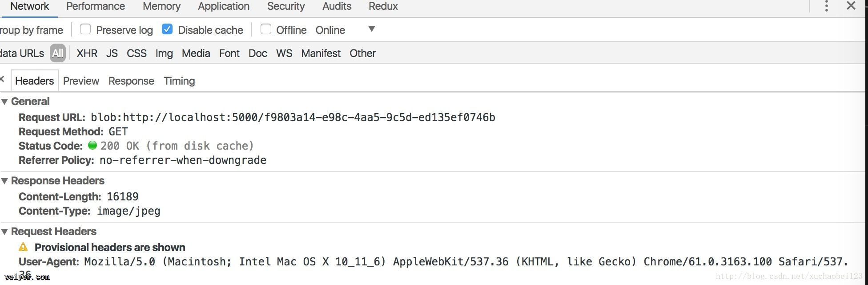Open the network throttling dropdown arrow
Viewport: 868px width, 285px height.
372,29
